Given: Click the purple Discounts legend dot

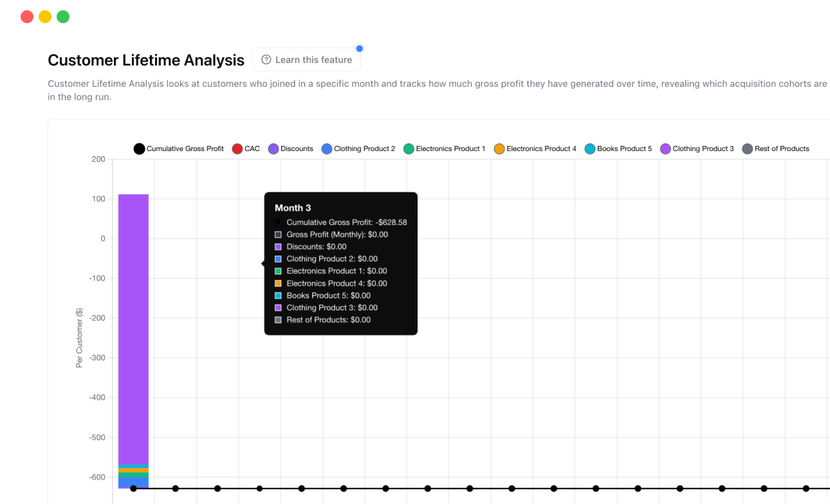Looking at the screenshot, I should (273, 148).
